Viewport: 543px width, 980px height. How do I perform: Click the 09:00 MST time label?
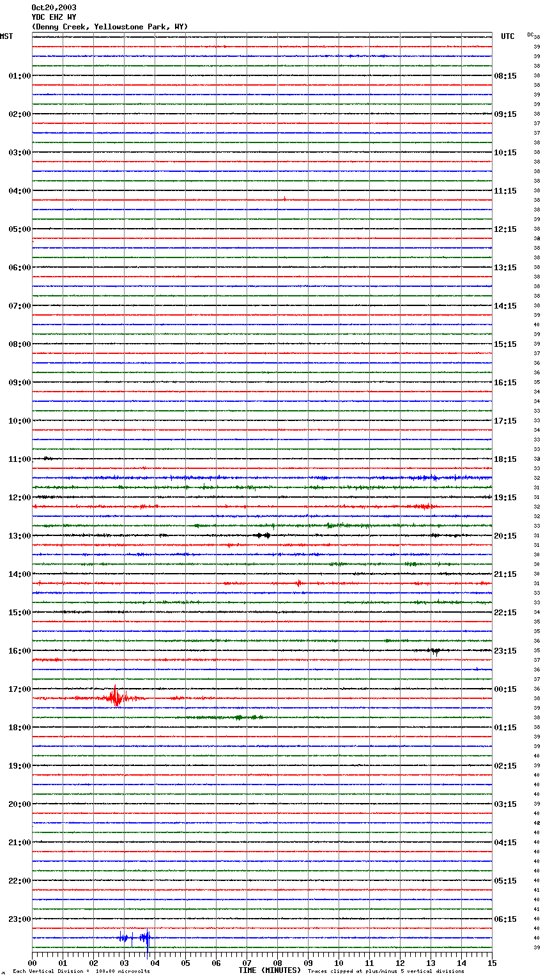coord(20,383)
